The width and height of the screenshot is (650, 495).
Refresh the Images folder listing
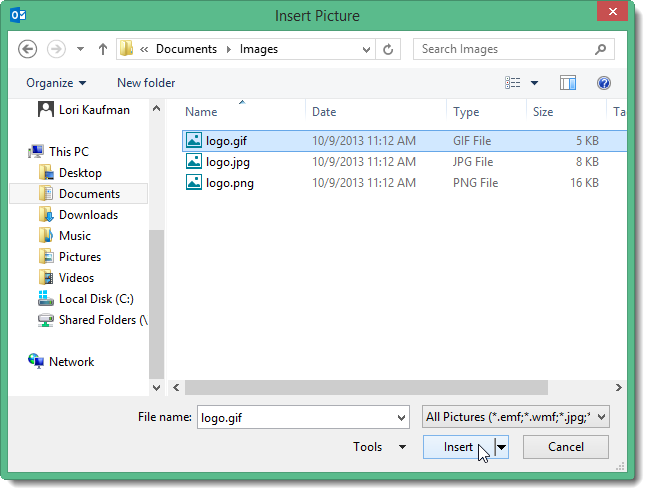pos(388,49)
